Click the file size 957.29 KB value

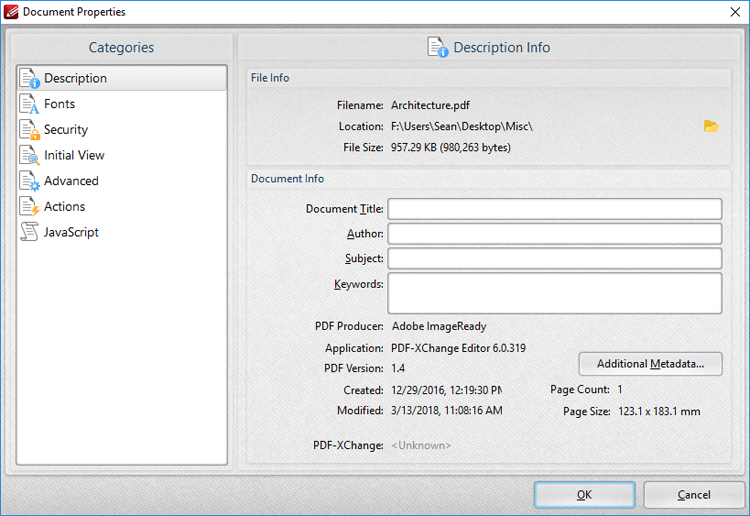point(451,147)
